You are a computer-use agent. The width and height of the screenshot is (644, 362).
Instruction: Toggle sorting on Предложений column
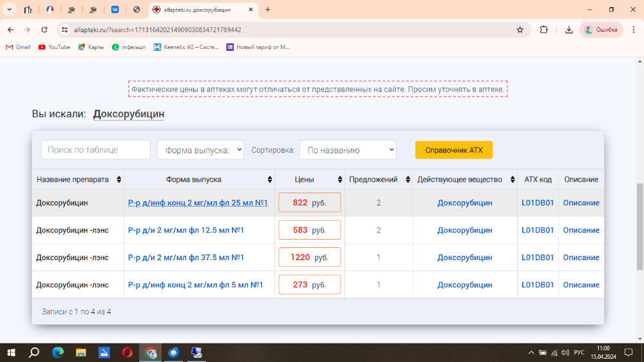(x=378, y=180)
